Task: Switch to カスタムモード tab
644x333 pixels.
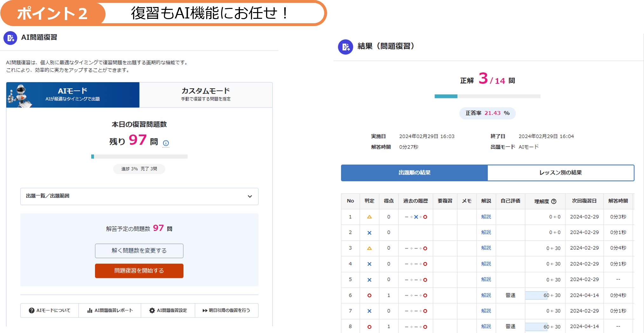Action: point(206,94)
